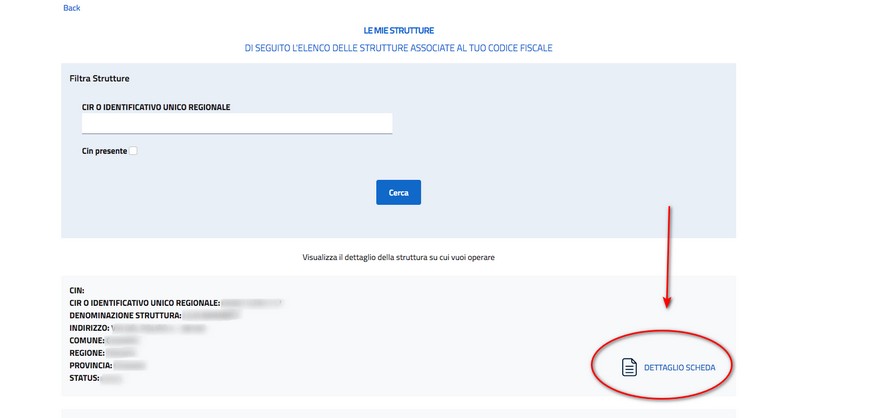Screen dimensions: 875x418
Task: Open the DETTAGLIO SCHEDA link
Action: click(679, 367)
